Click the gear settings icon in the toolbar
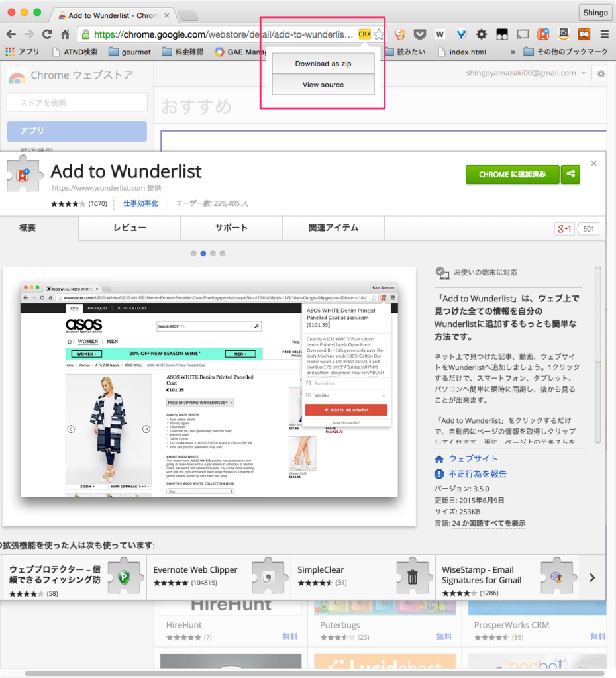This screenshot has height=678, width=616. (482, 34)
